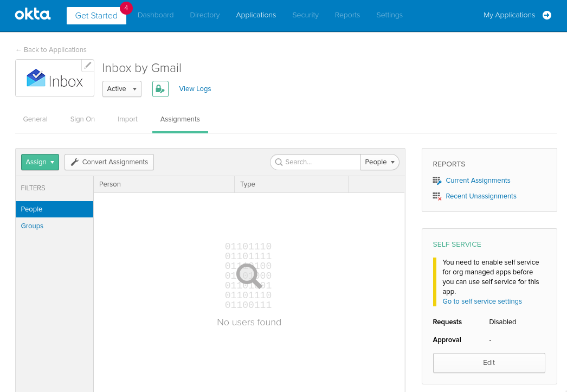567x392 pixels.
Task: Open the Active status dropdown
Action: [x=122, y=89]
